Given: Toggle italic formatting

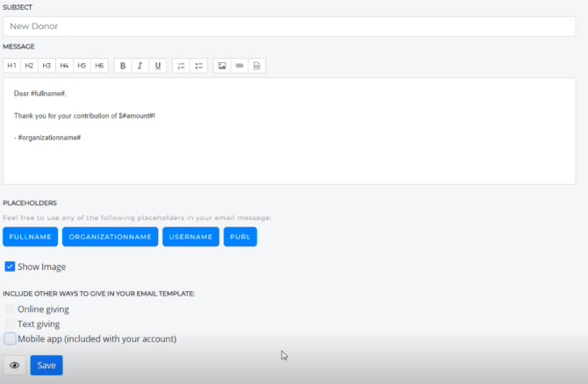Looking at the screenshot, I should pos(140,66).
